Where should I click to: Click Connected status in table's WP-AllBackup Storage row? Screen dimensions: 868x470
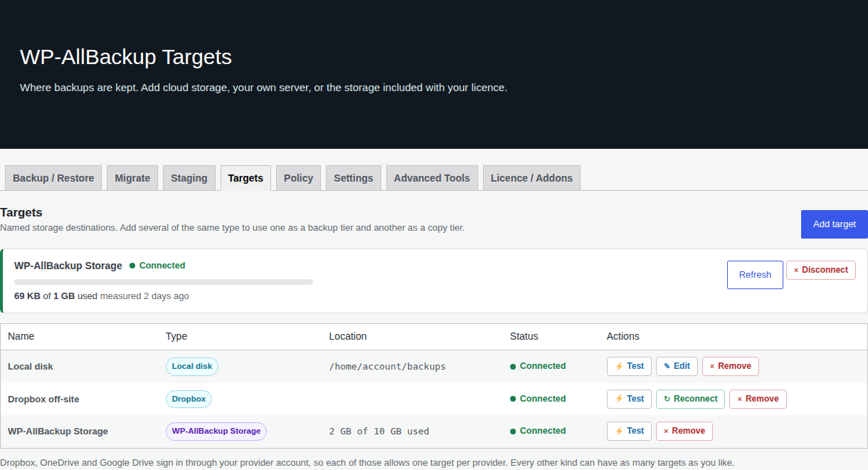point(538,431)
